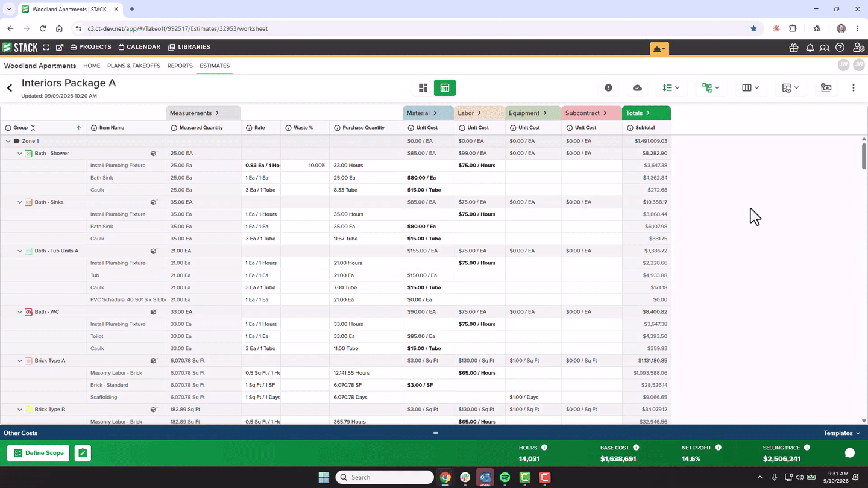This screenshot has width=868, height=488.
Task: Click the green edit-note icon beside Define Scope
Action: [83, 453]
